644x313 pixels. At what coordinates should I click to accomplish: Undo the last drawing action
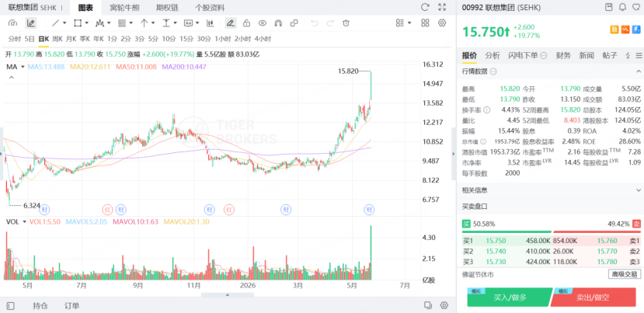pyautogui.click(x=315, y=23)
